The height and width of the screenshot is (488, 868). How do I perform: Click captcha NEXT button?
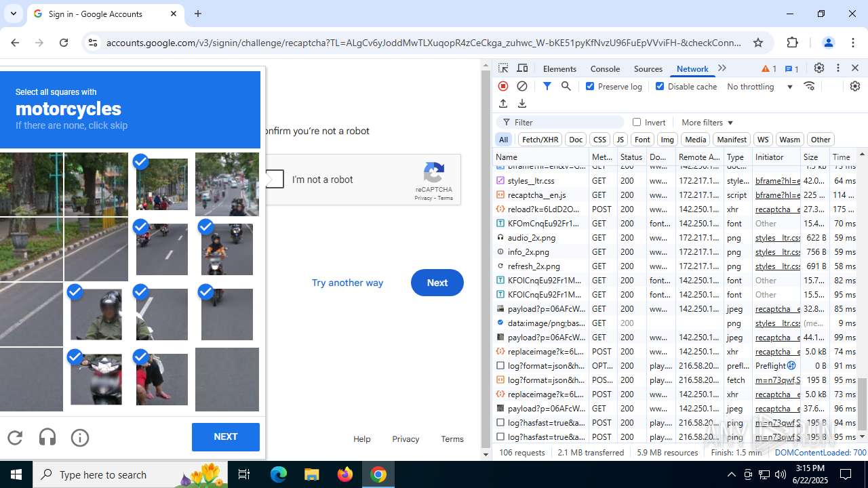pyautogui.click(x=226, y=437)
